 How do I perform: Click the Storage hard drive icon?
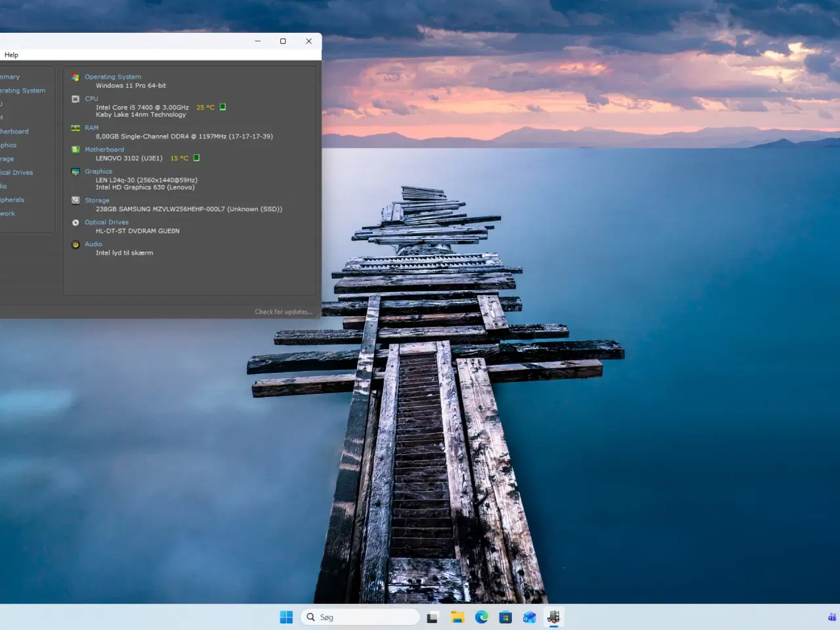[75, 200]
